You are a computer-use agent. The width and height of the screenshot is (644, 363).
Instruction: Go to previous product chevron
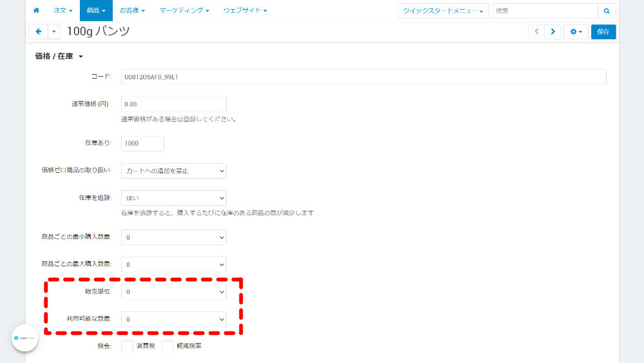pyautogui.click(x=536, y=32)
